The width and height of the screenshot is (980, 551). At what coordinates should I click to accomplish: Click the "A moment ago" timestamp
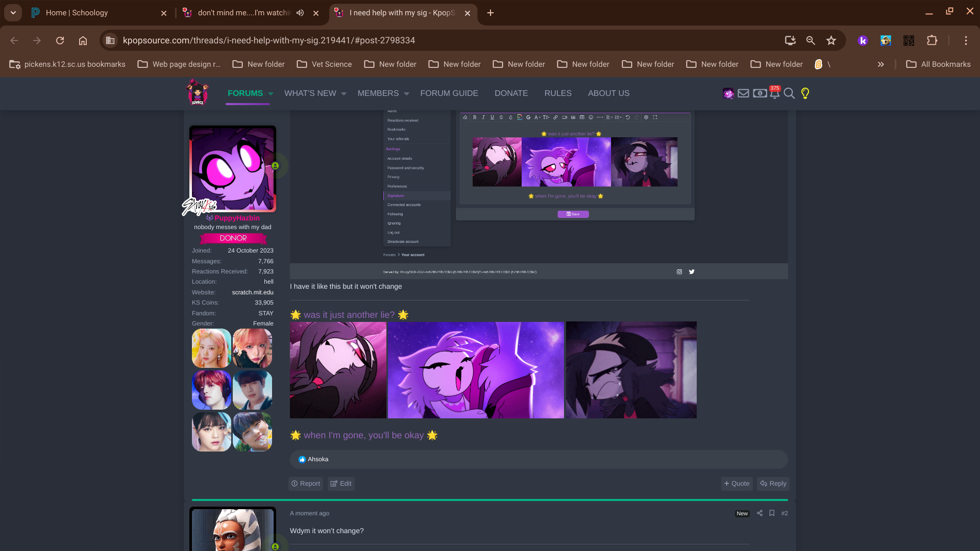point(309,513)
